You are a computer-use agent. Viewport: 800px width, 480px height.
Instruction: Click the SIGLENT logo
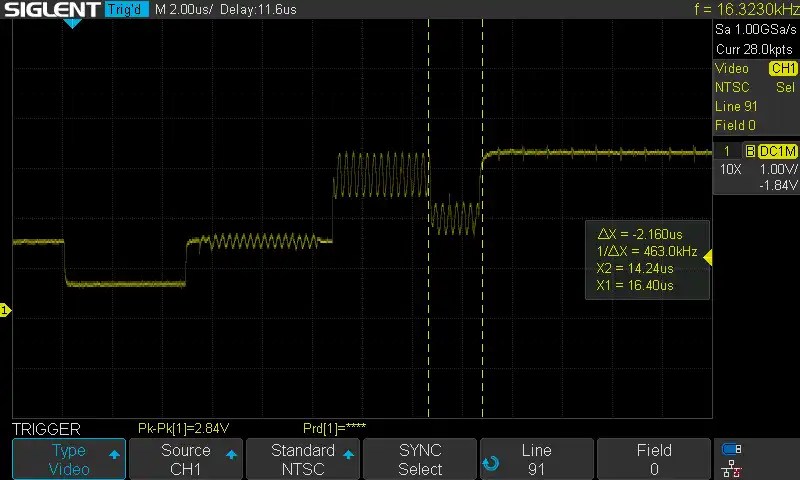(x=51, y=10)
